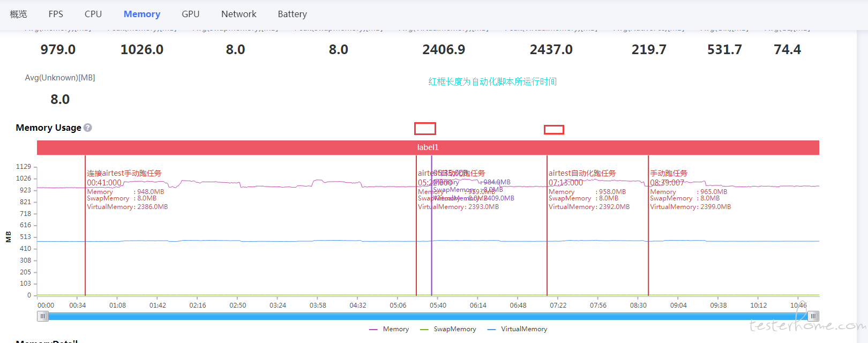Click the blue time range slider bar
Image resolution: width=868 pixels, height=343 pixels.
click(x=428, y=316)
